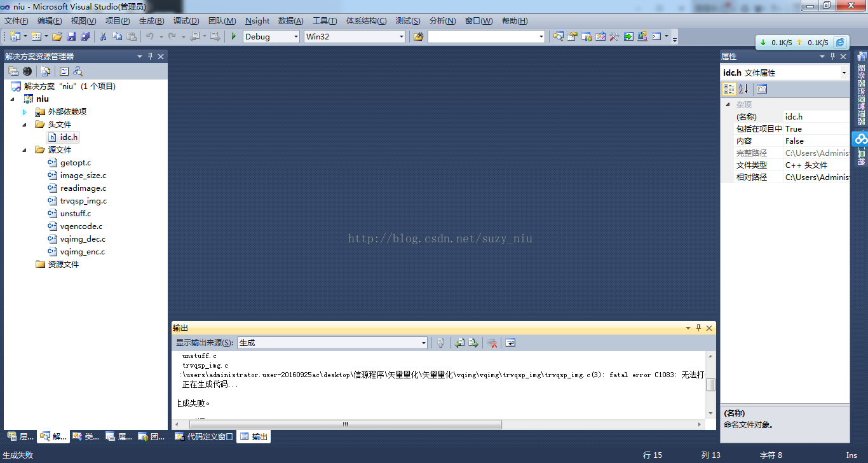Collapse the 源文件 folder

[25, 150]
